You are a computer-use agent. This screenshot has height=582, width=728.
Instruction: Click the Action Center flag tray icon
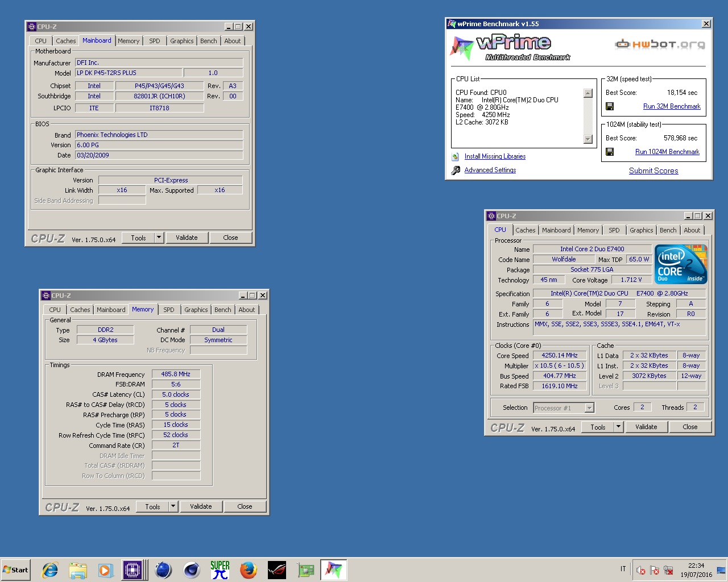point(655,570)
